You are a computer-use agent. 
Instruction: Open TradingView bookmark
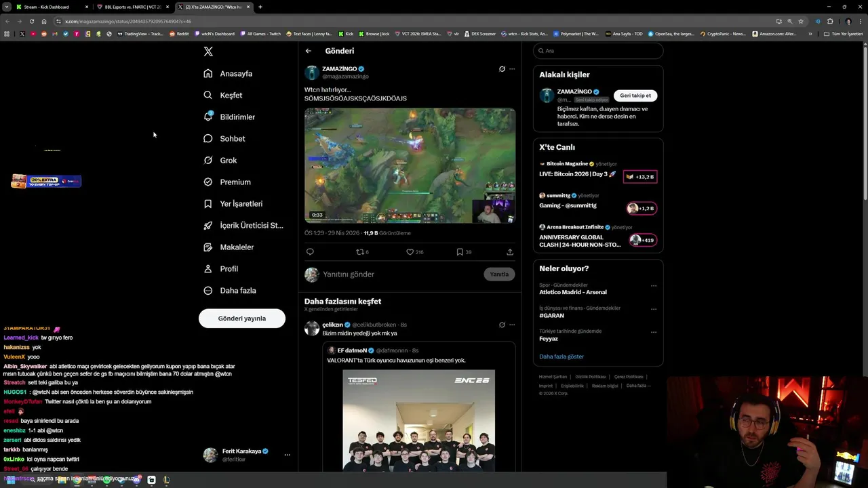(x=140, y=34)
